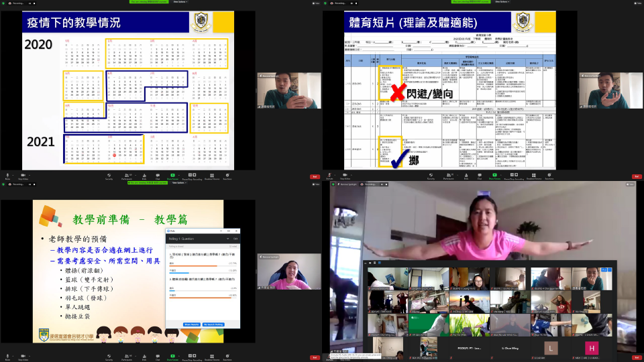644x362 pixels.
Task: Open Security in the 體育短片 window
Action: pyautogui.click(x=431, y=176)
